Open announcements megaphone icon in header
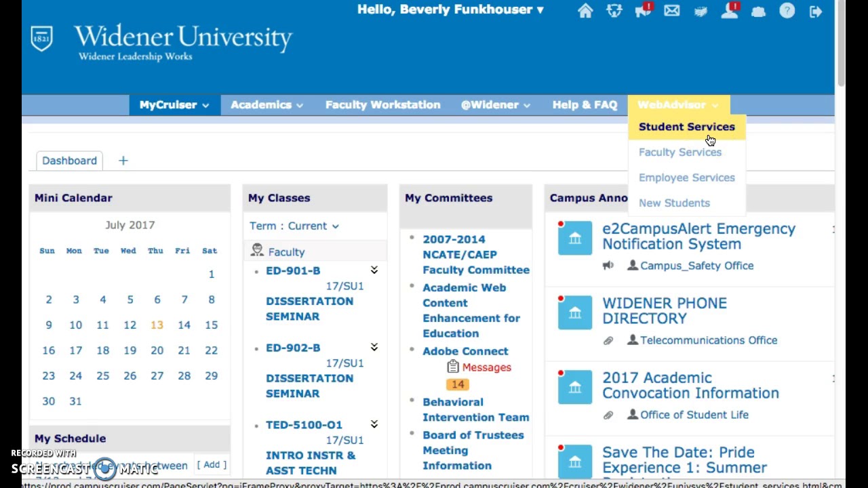The height and width of the screenshot is (488, 868). 643,11
